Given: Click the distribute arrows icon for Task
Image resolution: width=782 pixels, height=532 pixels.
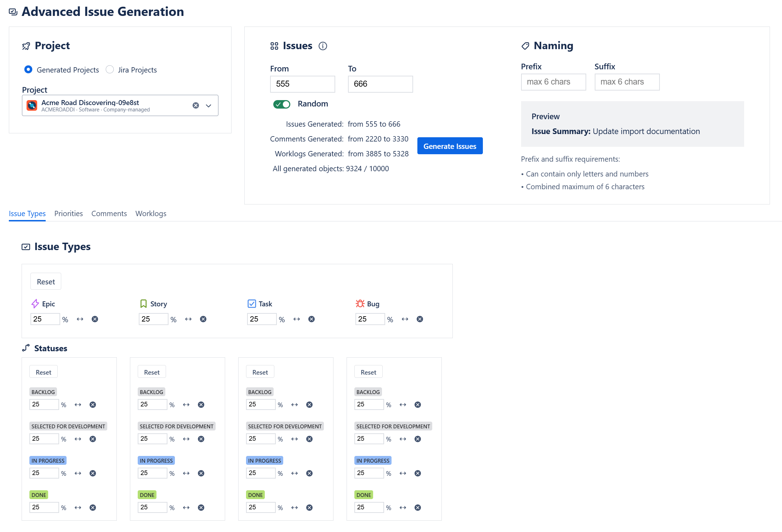Looking at the screenshot, I should (x=297, y=319).
